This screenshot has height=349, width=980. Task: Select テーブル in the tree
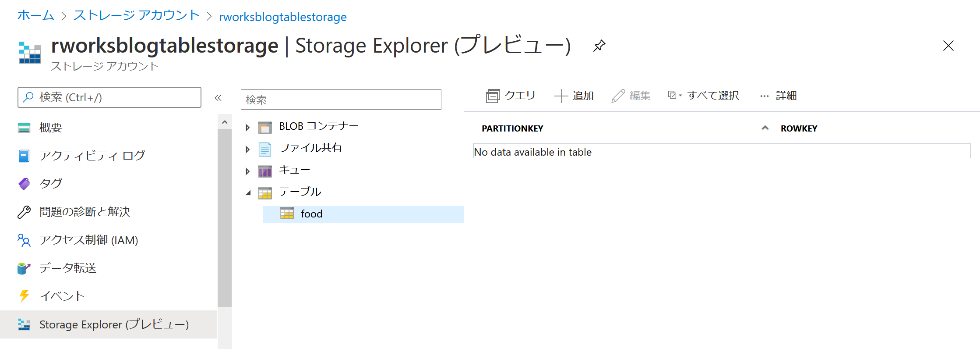click(x=300, y=192)
